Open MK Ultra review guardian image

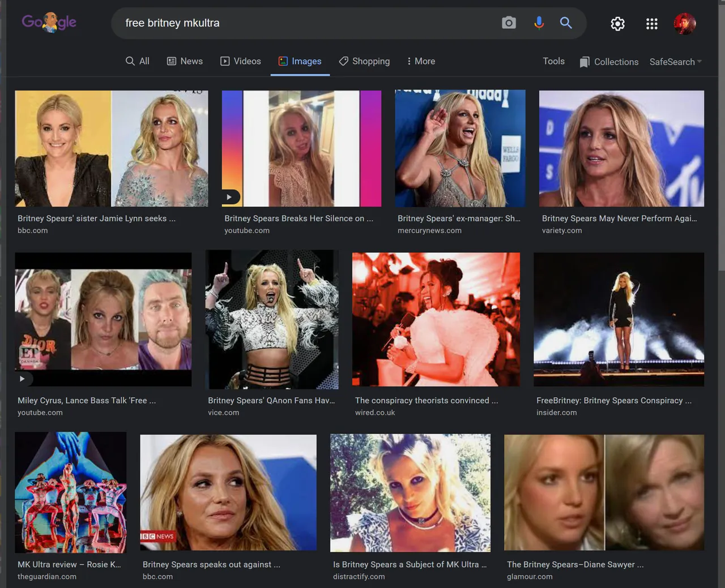point(71,492)
